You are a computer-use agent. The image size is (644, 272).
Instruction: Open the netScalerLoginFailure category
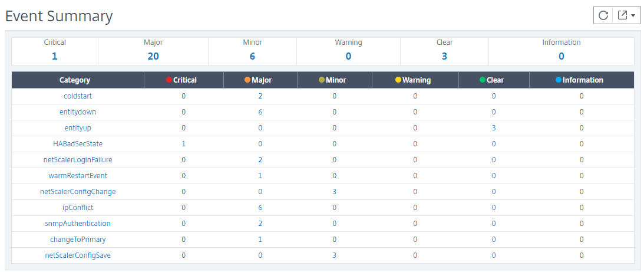coord(78,160)
